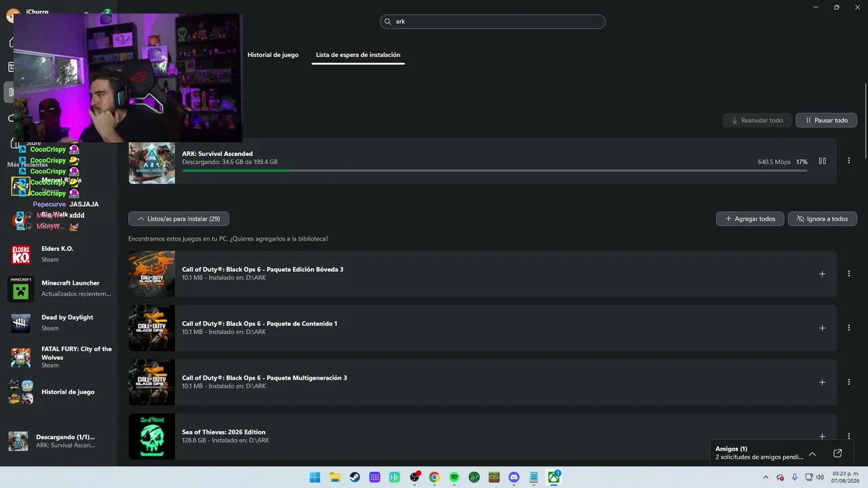
Task: Click the "17%" progress value
Action: [x=802, y=162]
